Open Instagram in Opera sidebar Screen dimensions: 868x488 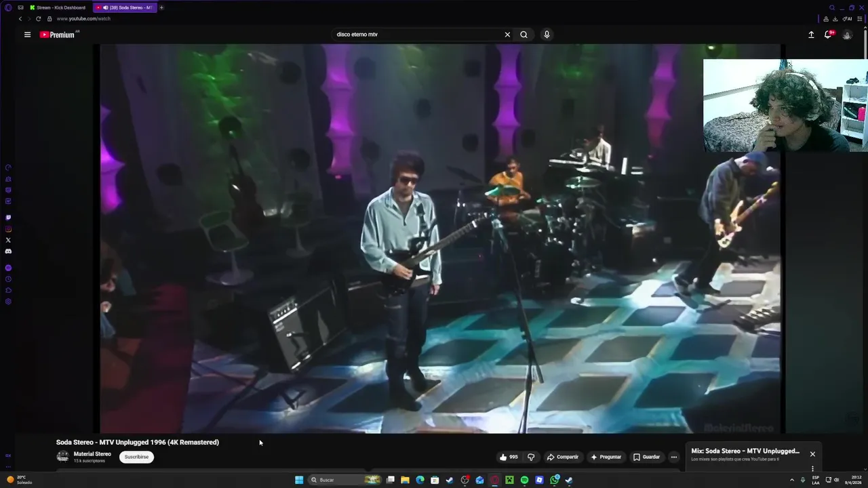coord(8,229)
